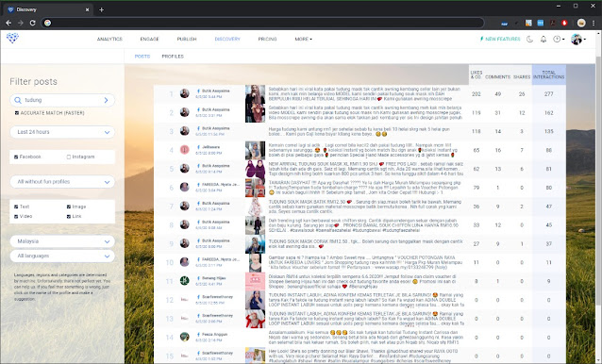Expand the MORE navigation menu
Screen dimensions: 602x364
(303, 39)
